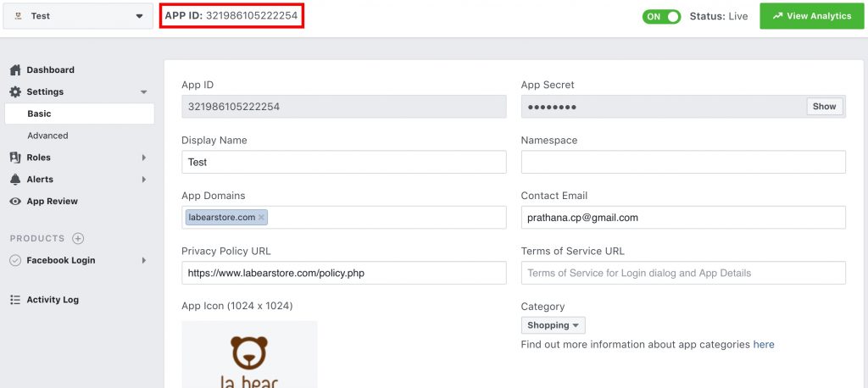
Task: Click inside the App Domains field
Action: coord(344,218)
